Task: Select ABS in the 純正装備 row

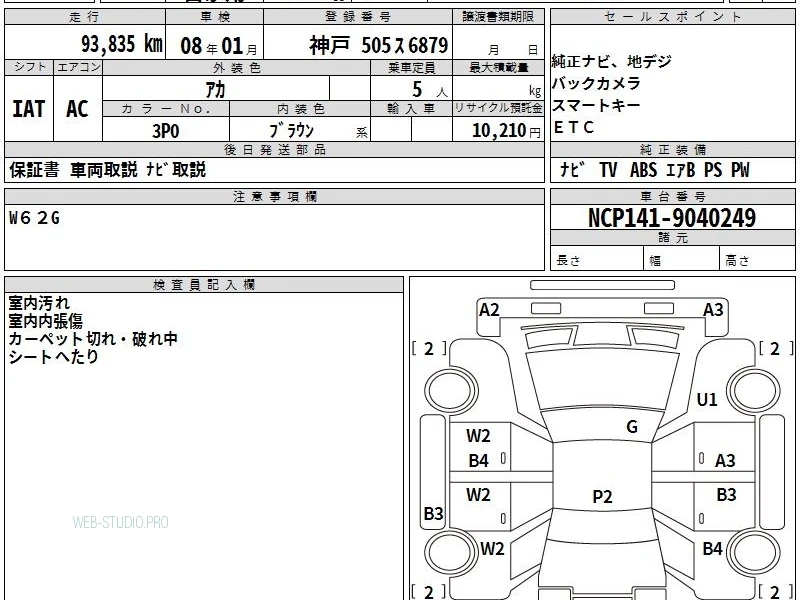Action: (x=643, y=170)
